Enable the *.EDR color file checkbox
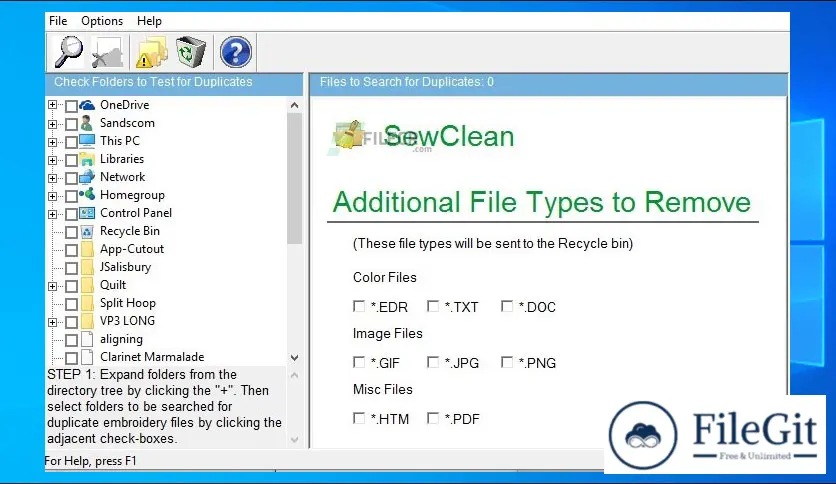 tap(359, 306)
